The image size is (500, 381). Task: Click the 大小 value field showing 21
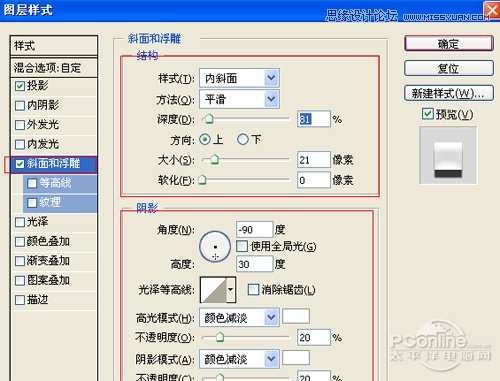click(x=314, y=160)
